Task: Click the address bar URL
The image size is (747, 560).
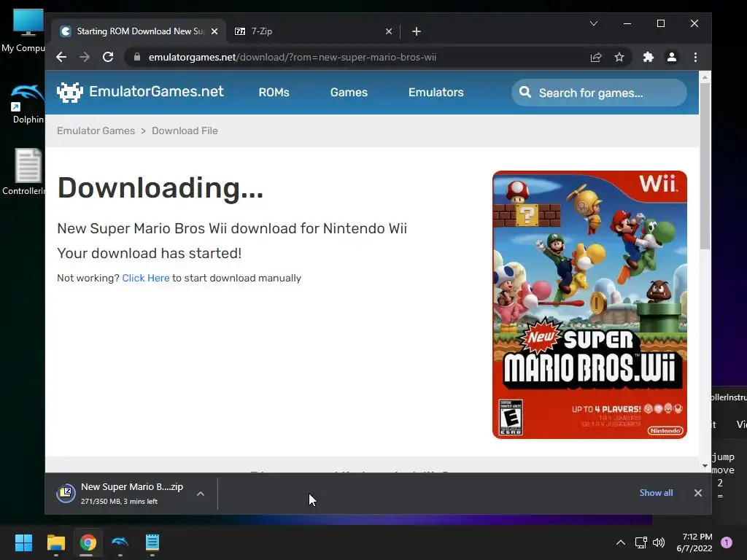Action: 293,57
